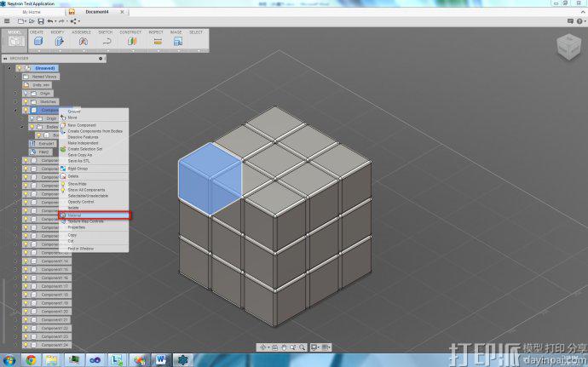Expand the Component1:15 arrow
588x367 pixels.
coord(15,270)
